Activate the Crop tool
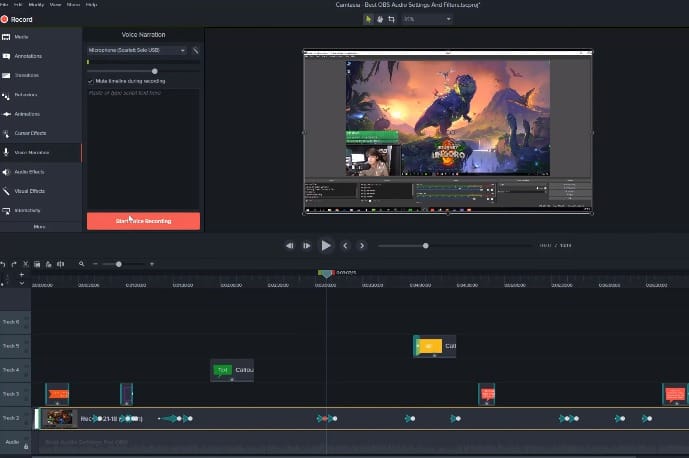The width and height of the screenshot is (689, 458). click(x=391, y=18)
